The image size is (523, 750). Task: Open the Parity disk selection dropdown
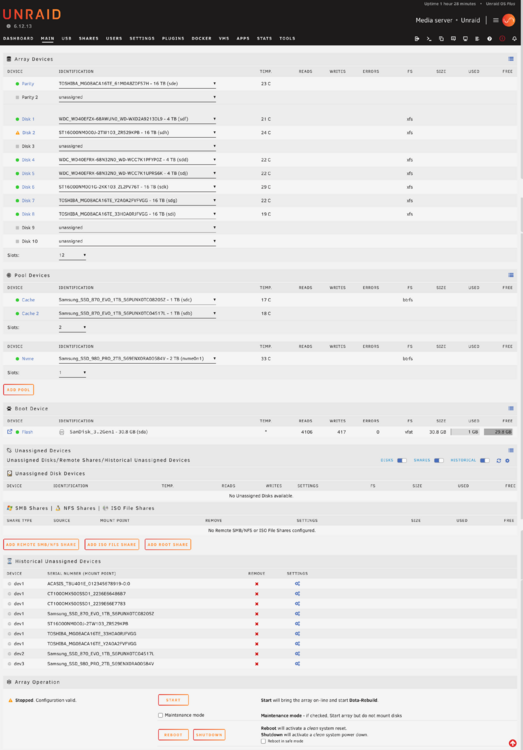click(x=137, y=84)
